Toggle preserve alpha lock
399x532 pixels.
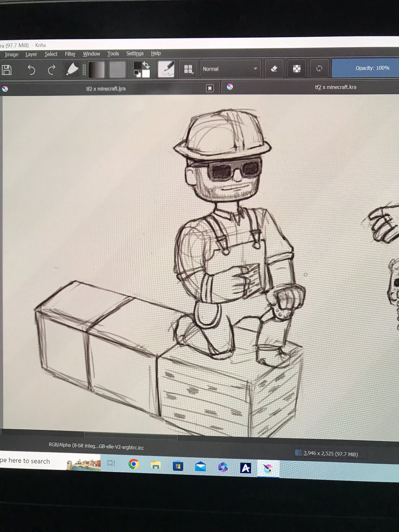pyautogui.click(x=297, y=69)
